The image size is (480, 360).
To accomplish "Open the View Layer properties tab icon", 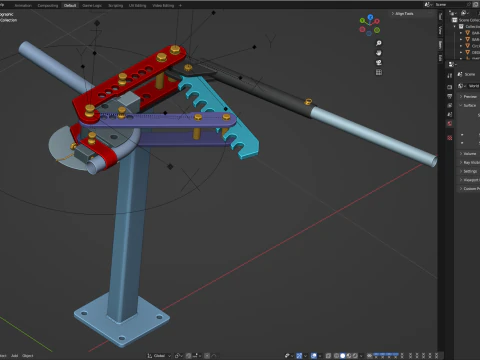I will (450, 105).
